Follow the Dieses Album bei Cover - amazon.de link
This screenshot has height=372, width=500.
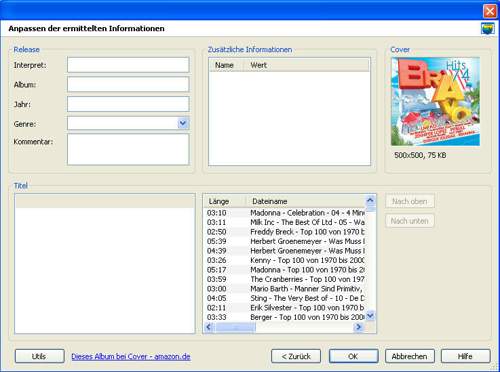(x=131, y=356)
